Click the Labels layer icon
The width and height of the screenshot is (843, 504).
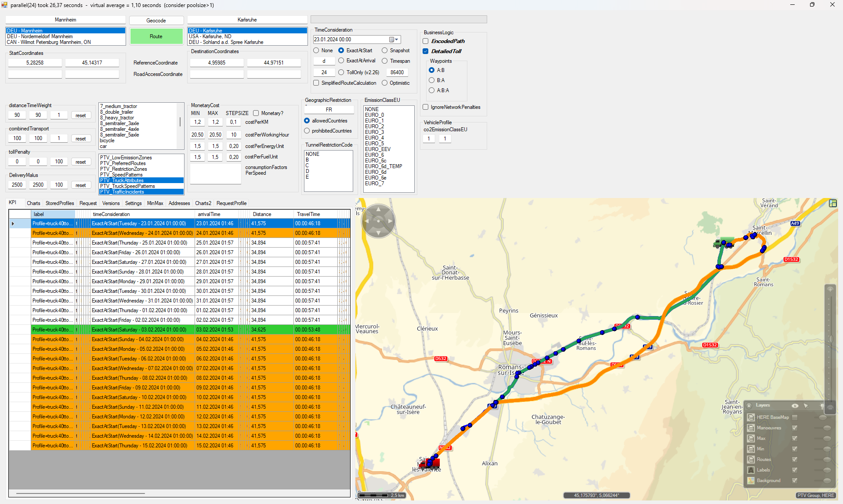[x=751, y=470]
